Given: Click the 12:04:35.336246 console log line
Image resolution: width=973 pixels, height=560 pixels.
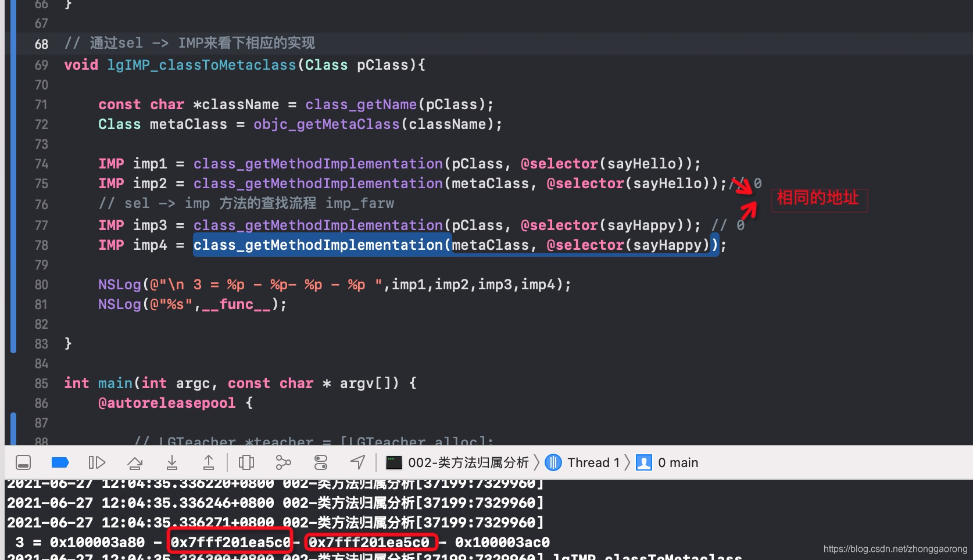Looking at the screenshot, I should coord(276,502).
